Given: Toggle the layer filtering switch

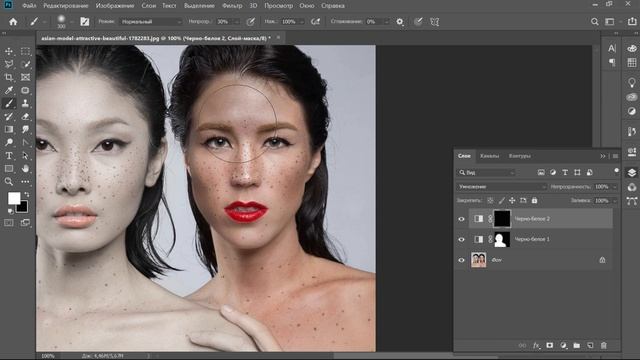Looking at the screenshot, I should (x=616, y=171).
